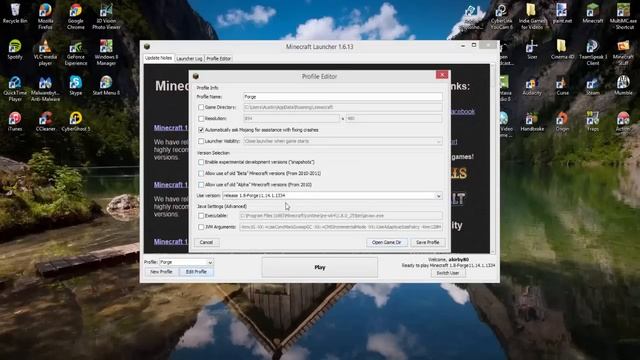The width and height of the screenshot is (640, 360).
Task: Enable the Executable checkbox
Action: click(x=201, y=216)
